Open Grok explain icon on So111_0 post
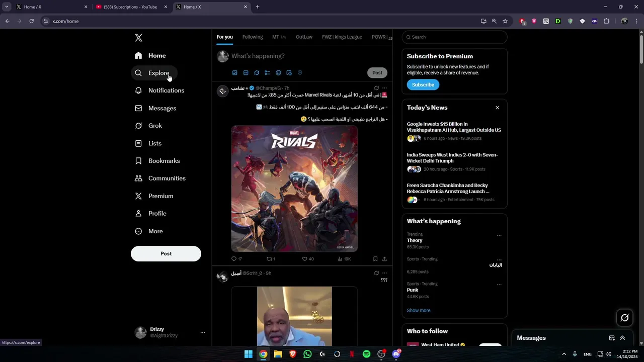The image size is (644, 362). (376, 273)
